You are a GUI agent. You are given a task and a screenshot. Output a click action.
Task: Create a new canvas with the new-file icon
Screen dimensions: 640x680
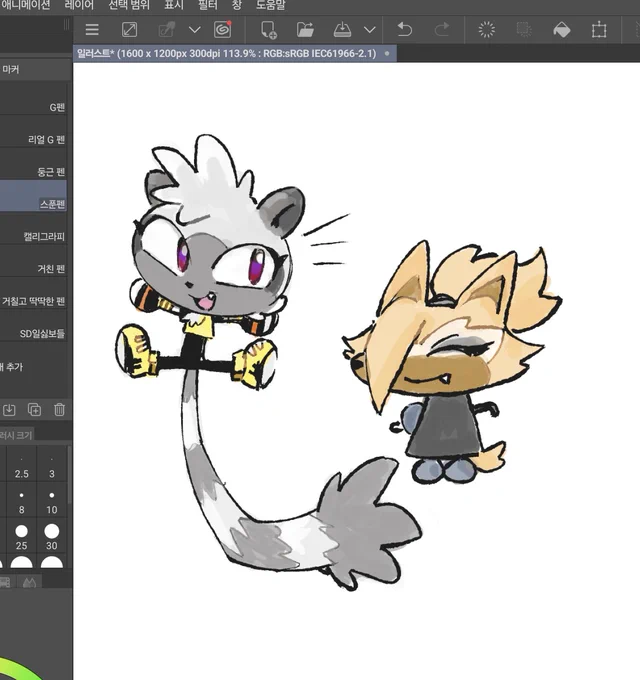268,30
